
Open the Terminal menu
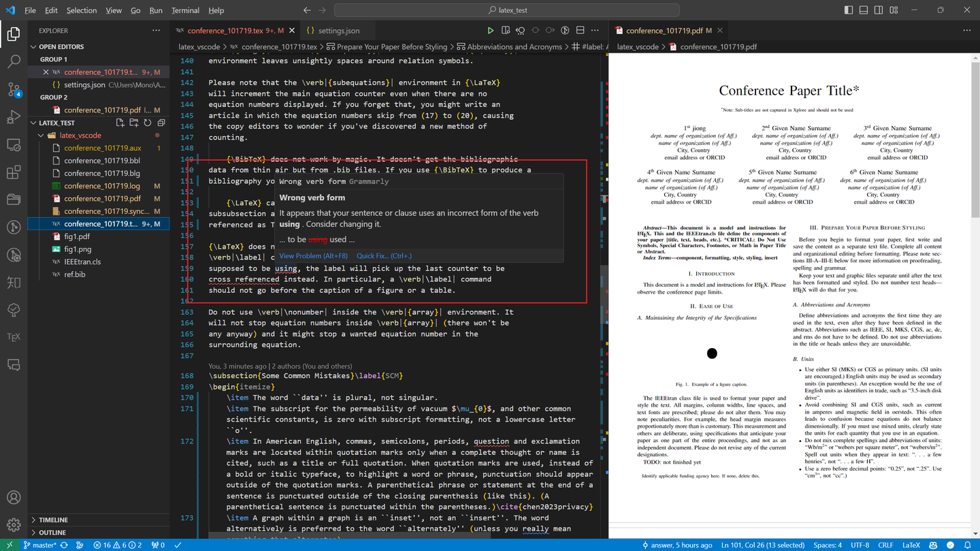(184, 10)
